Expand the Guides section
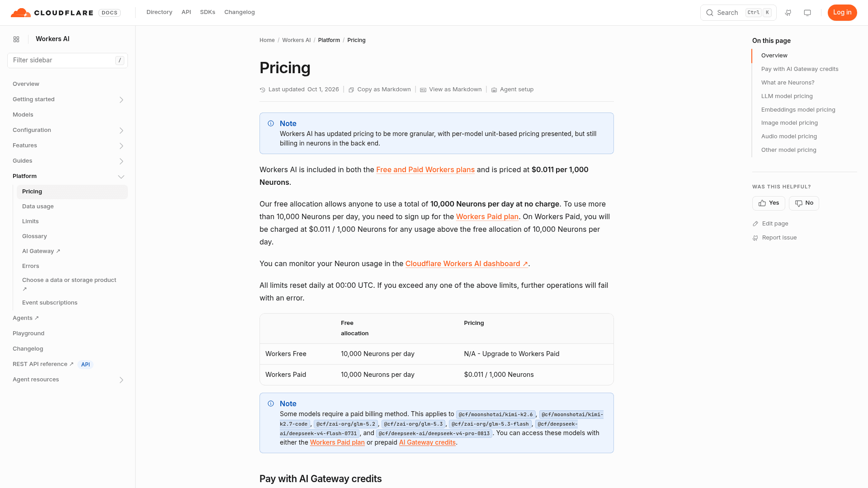This screenshot has width=868, height=488. [121, 161]
